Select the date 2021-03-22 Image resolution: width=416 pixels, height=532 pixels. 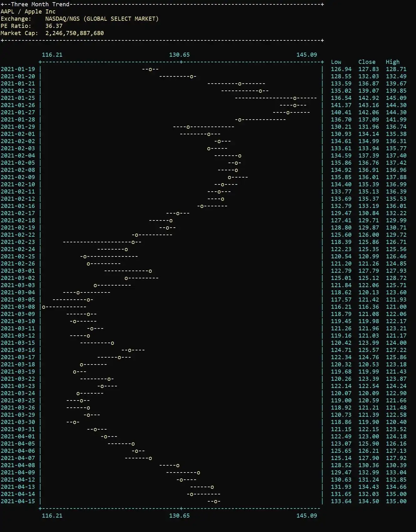[18, 379]
